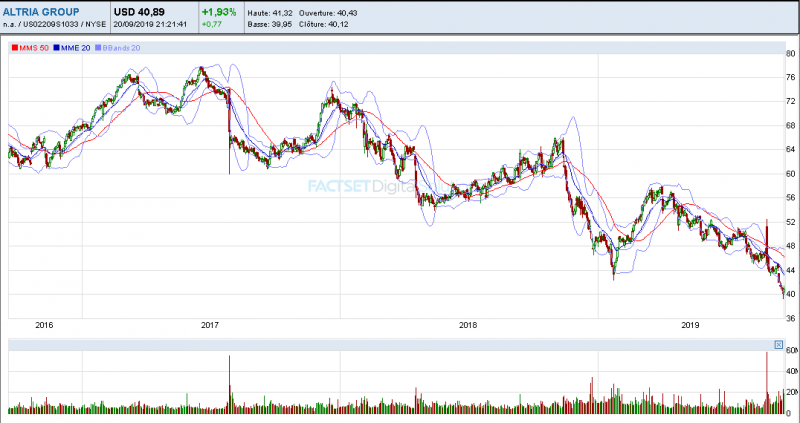The height and width of the screenshot is (423, 800).
Task: Click the USD 40,89 price value
Action: 139,12
